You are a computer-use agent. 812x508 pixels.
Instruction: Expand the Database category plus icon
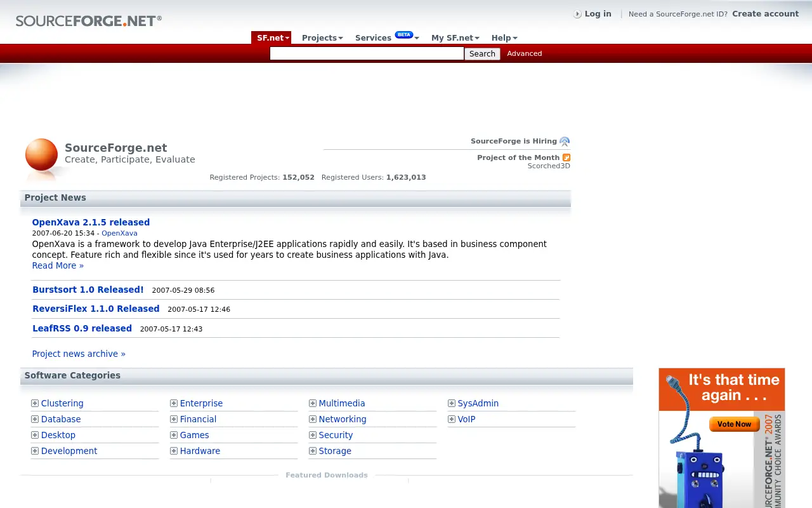pos(35,419)
